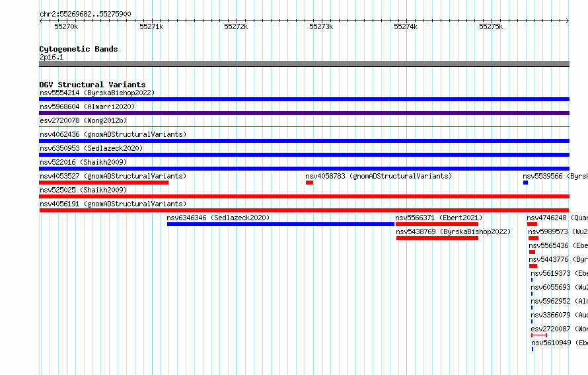Image resolution: width=588 pixels, height=375 pixels.
Task: Open the nsv6346346 (Sedlazeck2020) label
Action: click(x=218, y=218)
